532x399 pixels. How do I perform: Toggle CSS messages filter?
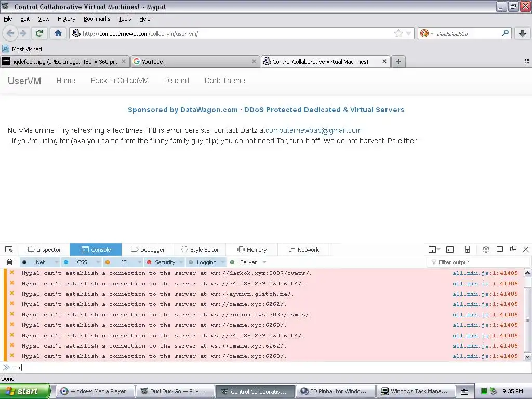click(82, 262)
